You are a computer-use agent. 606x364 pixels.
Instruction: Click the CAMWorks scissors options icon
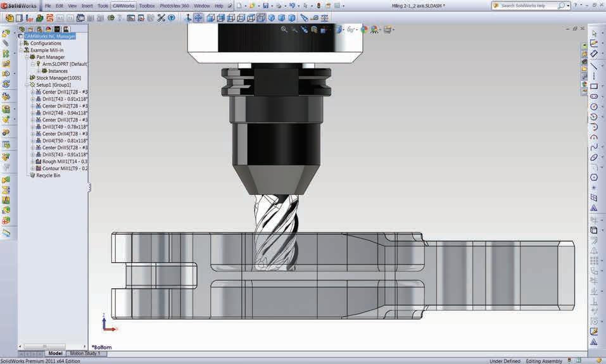click(161, 18)
